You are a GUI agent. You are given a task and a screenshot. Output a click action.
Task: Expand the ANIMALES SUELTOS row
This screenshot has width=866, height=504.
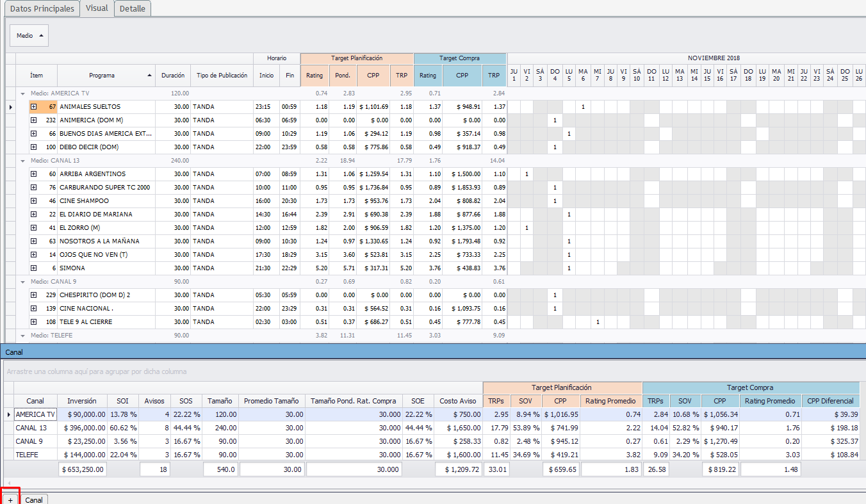click(x=34, y=107)
